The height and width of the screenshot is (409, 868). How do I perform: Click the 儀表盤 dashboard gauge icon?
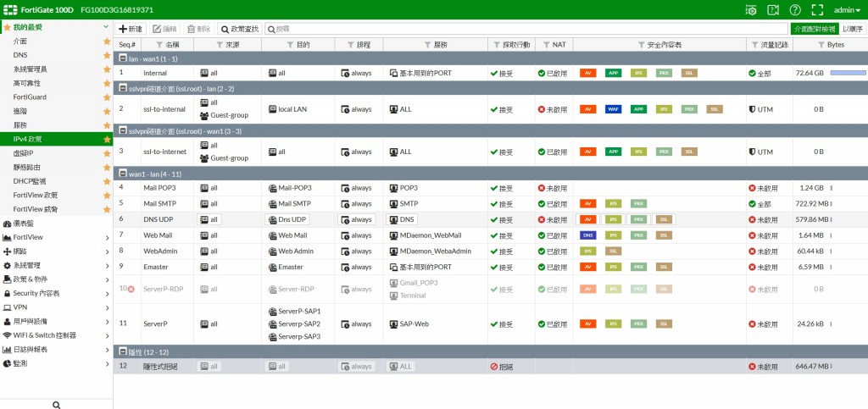coord(7,224)
